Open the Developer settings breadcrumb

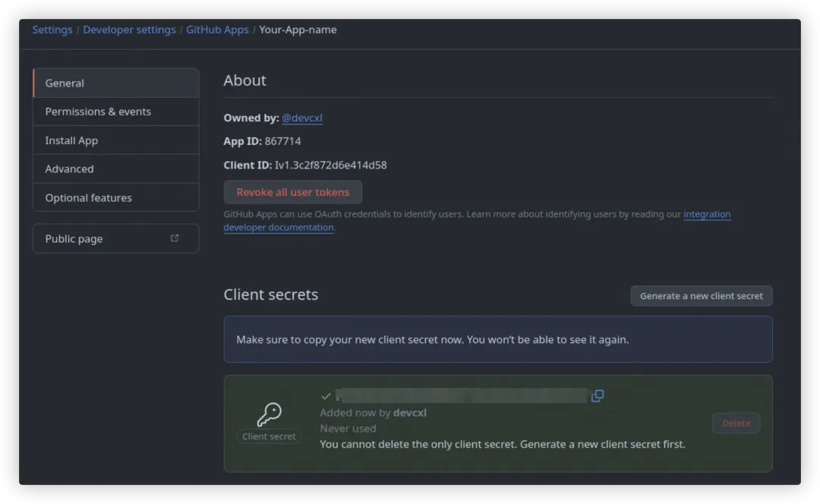click(x=129, y=30)
